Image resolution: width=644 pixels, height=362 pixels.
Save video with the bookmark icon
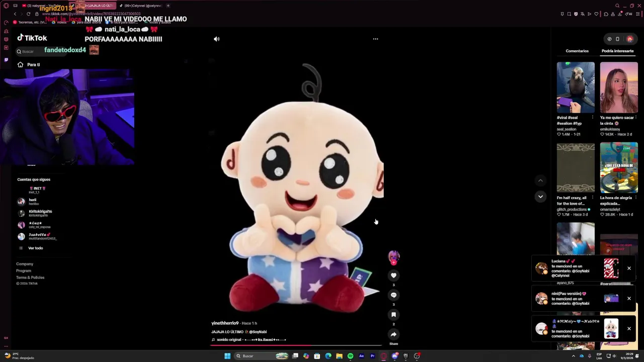[x=393, y=314]
